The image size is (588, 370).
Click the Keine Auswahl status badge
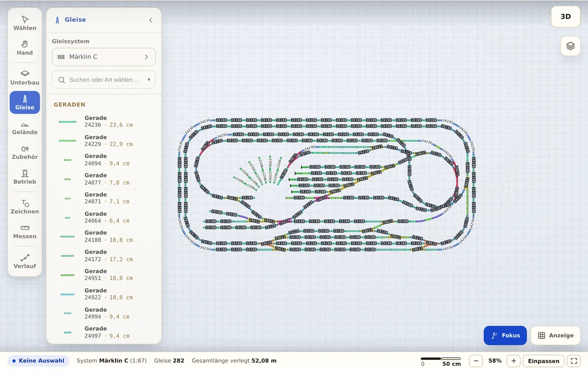[38, 361]
